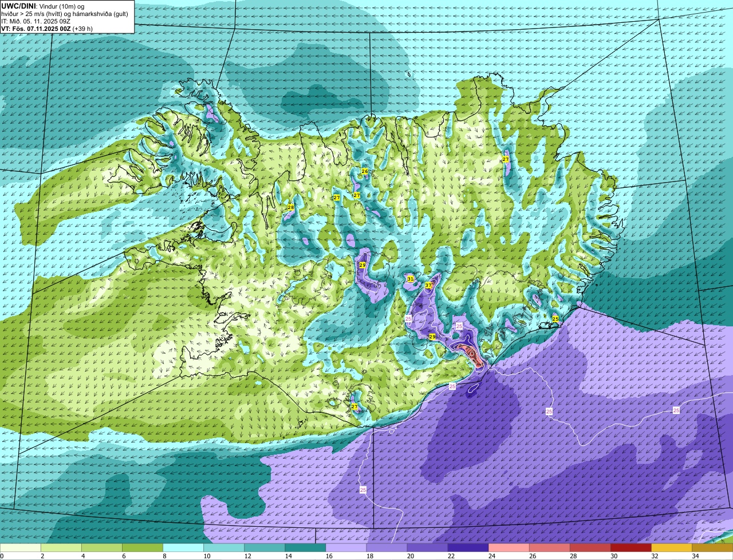Select the 20–22 m/s violet legend swatch
The width and height of the screenshot is (733, 560).
point(427,548)
